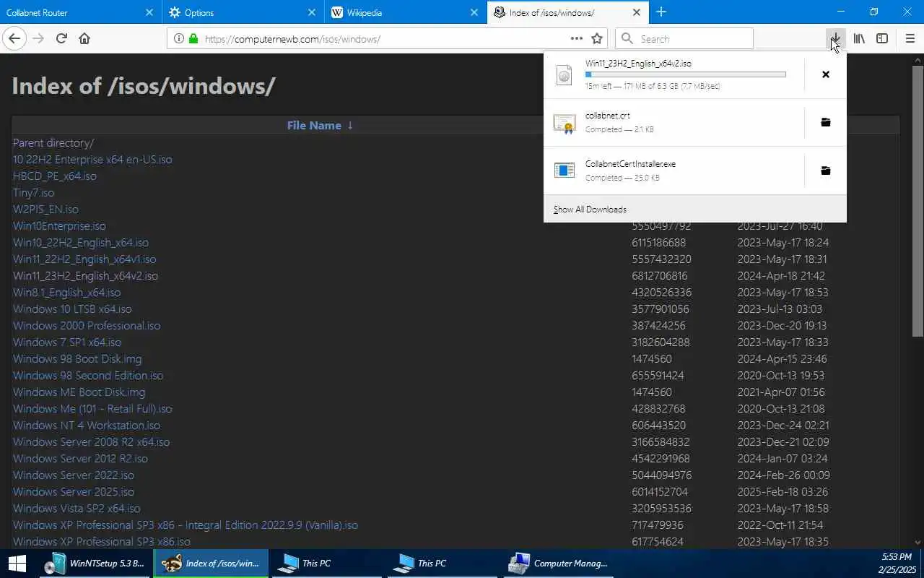Cancel the Win11_23H2 ISO download
Image resolution: width=924 pixels, height=578 pixels.
pyautogui.click(x=826, y=74)
